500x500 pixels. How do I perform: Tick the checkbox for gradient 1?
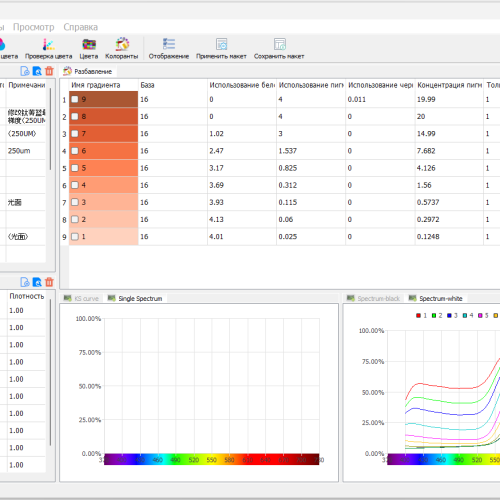click(75, 237)
